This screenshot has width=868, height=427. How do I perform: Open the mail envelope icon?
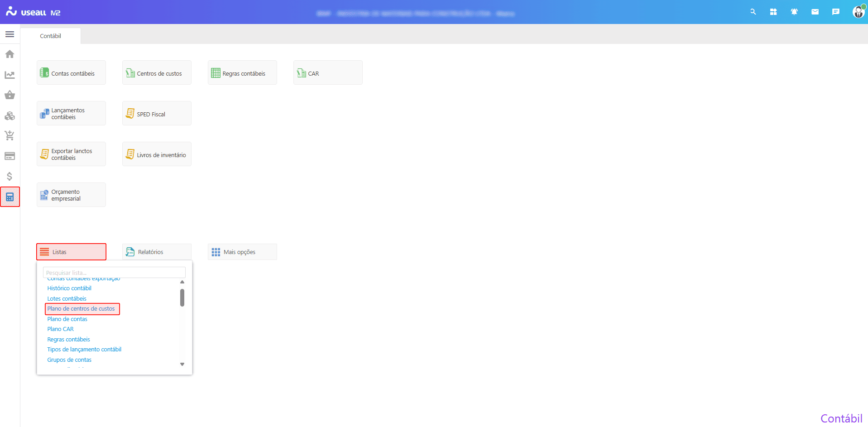click(x=815, y=12)
